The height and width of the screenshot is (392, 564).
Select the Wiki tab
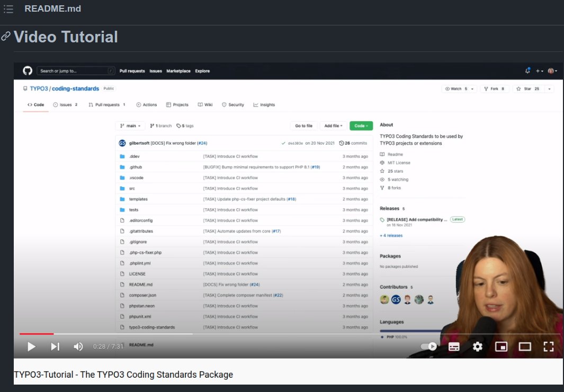point(205,105)
